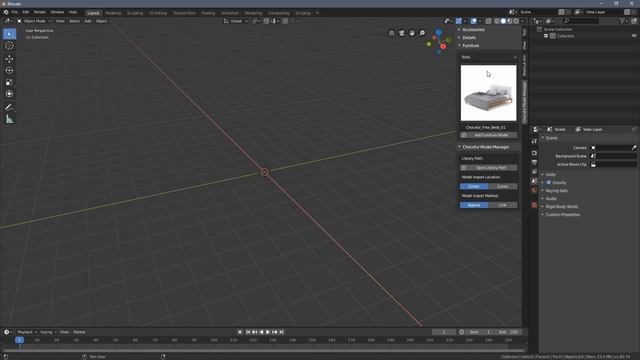Viewport: 640px width, 360px height.
Task: Open the Render menu
Action: click(x=40, y=13)
